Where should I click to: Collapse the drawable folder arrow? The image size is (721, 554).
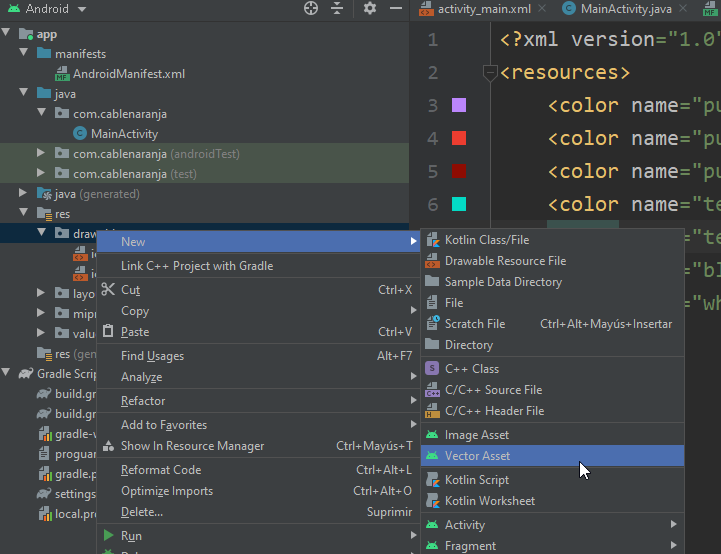[x=42, y=233]
